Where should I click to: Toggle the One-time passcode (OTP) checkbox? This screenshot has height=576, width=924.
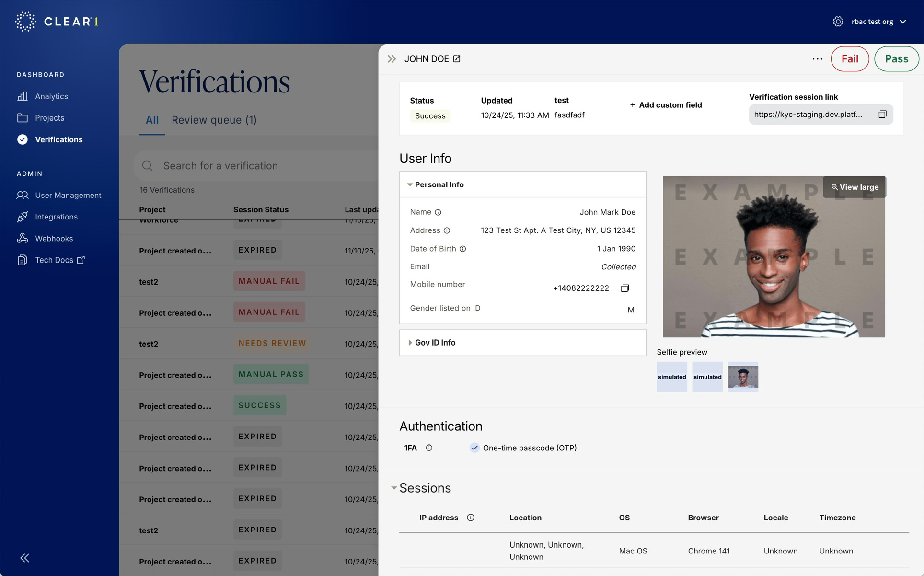pos(474,448)
